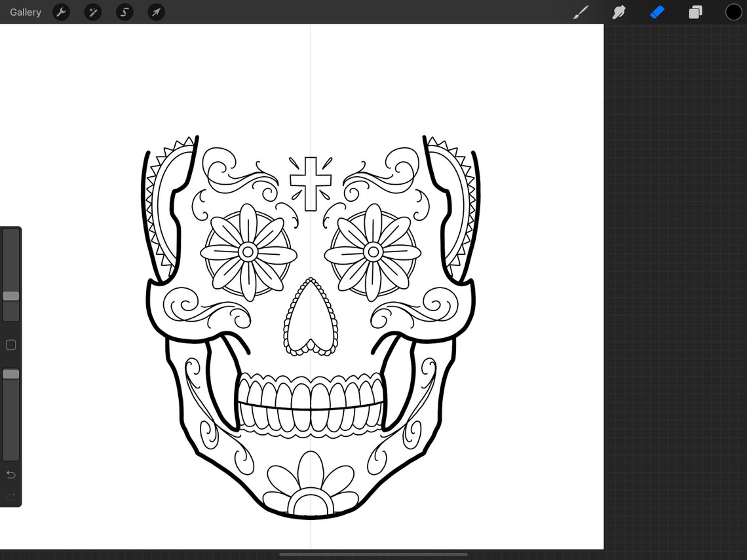The width and height of the screenshot is (747, 560).
Task: Adjust the brush opacity slider
Action: pos(10,373)
